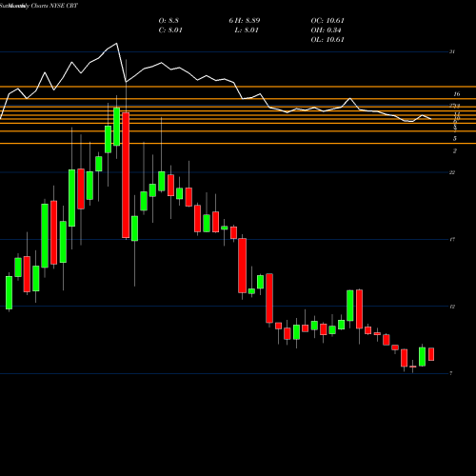The image size is (476, 476).
Task: Click the 'OH: 0.34' readout
Action: pos(326,30)
